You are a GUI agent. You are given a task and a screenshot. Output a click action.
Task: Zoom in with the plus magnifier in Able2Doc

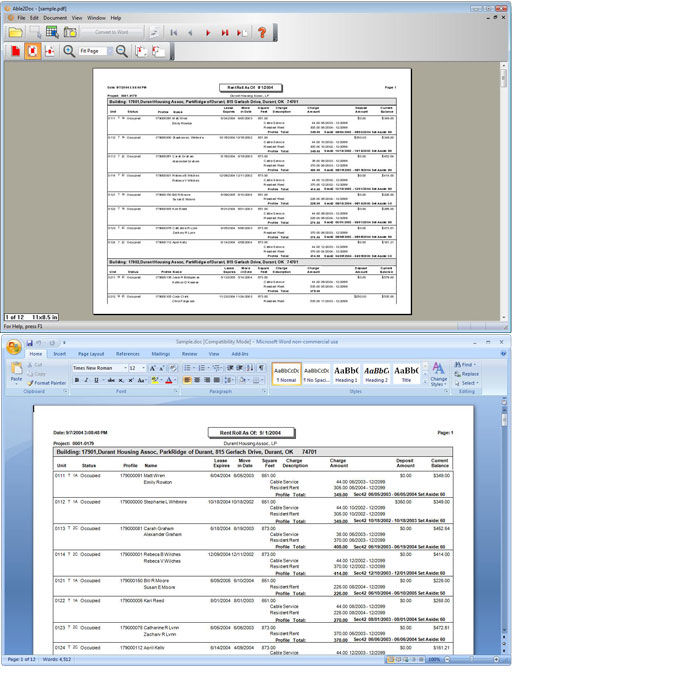pos(69,51)
